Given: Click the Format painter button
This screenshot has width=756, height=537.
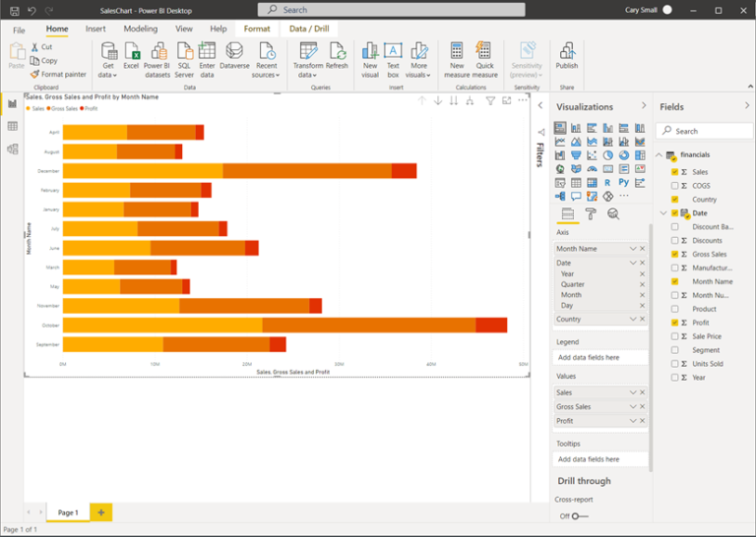Looking at the screenshot, I should [58, 74].
